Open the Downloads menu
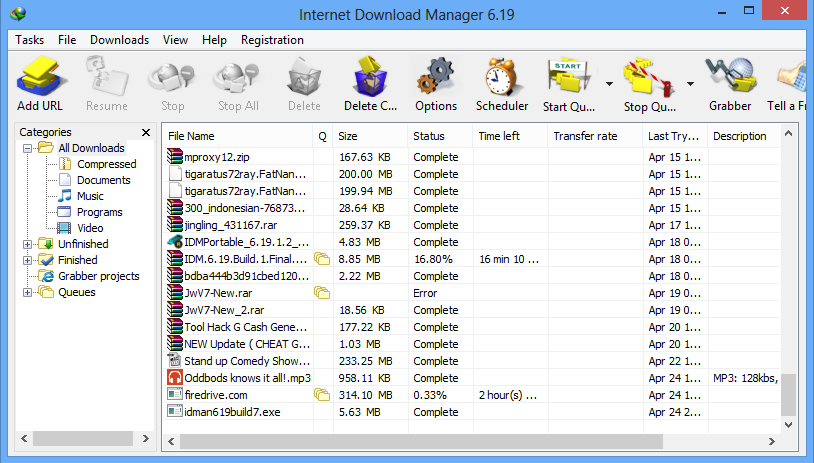The height and width of the screenshot is (463, 814). (x=119, y=40)
